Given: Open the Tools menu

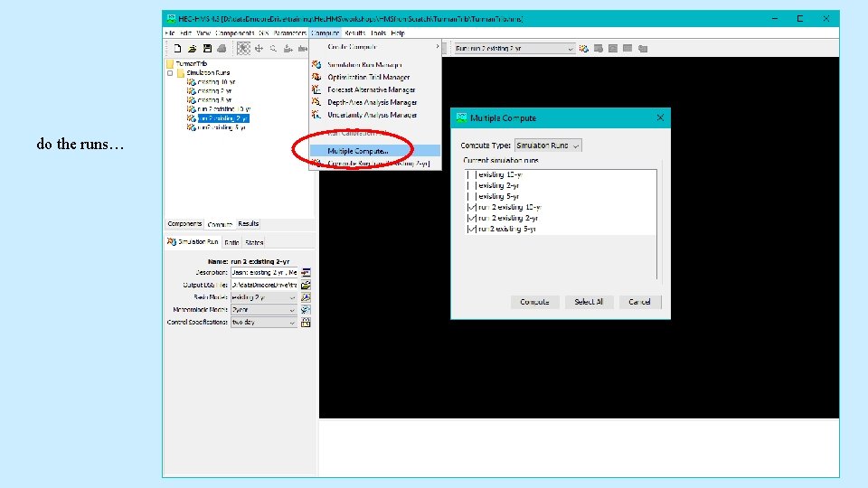Looking at the screenshot, I should [x=378, y=33].
